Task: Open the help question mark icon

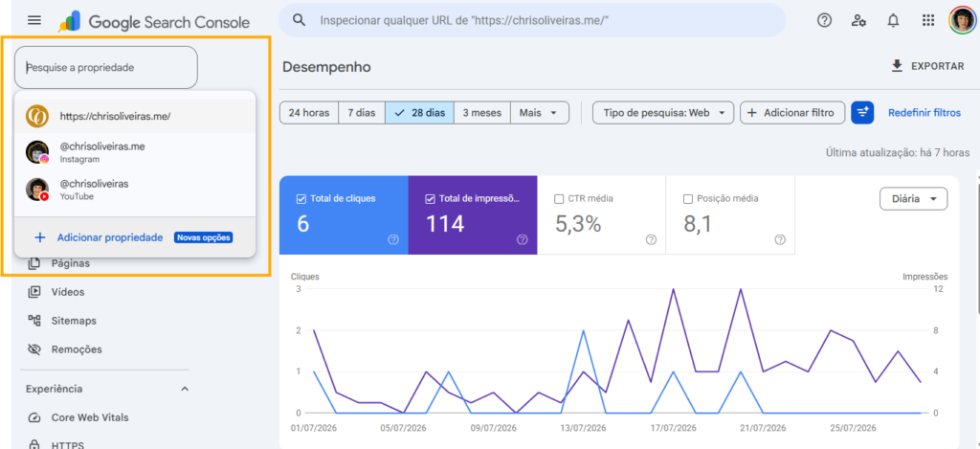Action: (824, 21)
